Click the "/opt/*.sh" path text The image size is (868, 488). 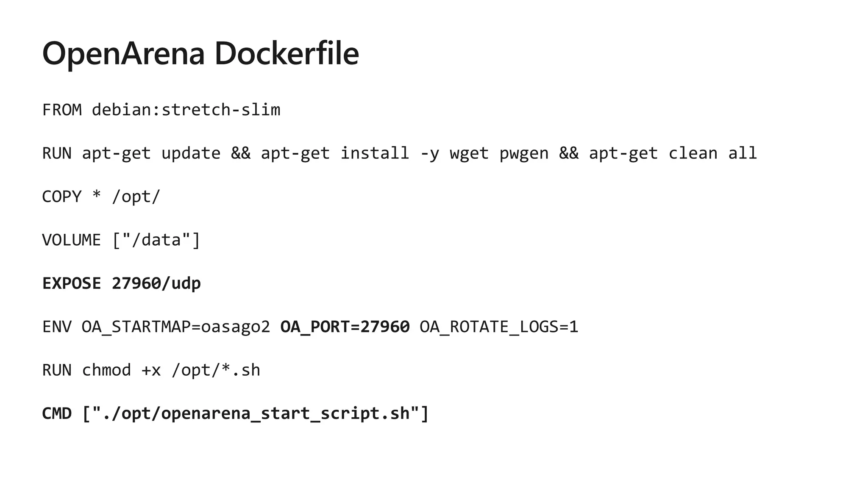pyautogui.click(x=216, y=370)
